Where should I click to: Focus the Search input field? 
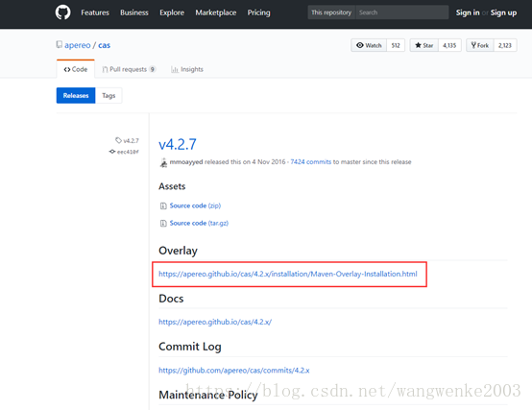402,12
